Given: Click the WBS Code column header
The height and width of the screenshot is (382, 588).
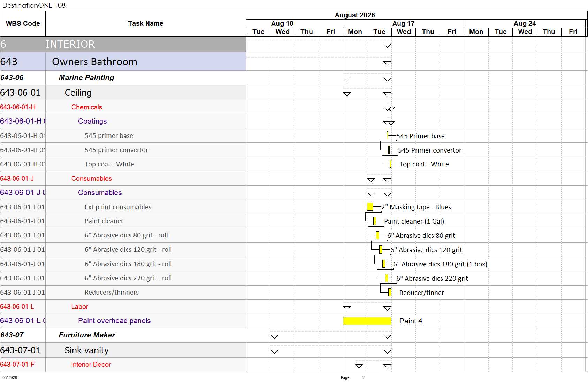Looking at the screenshot, I should click(23, 24).
